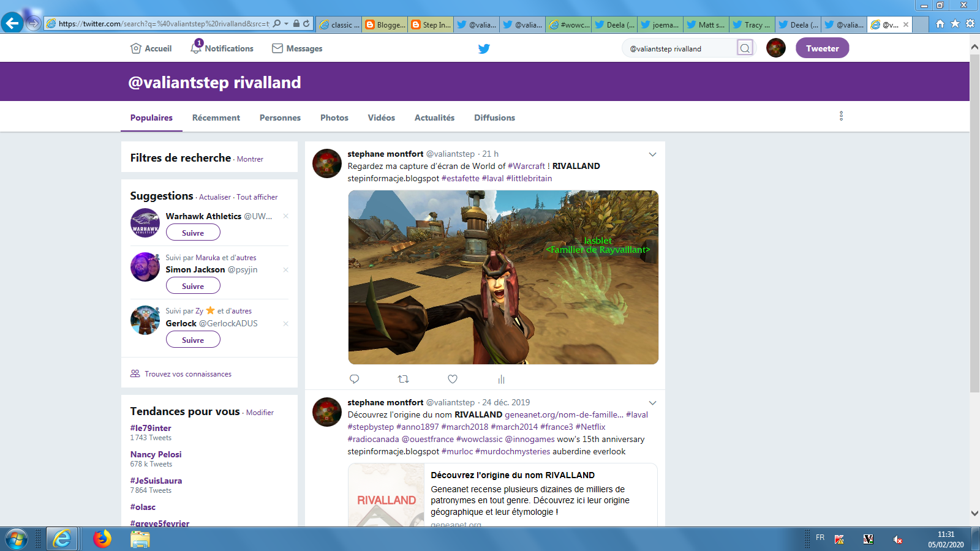Viewport: 980px width, 551px height.
Task: Click the browser back arrow button
Action: pos(12,23)
